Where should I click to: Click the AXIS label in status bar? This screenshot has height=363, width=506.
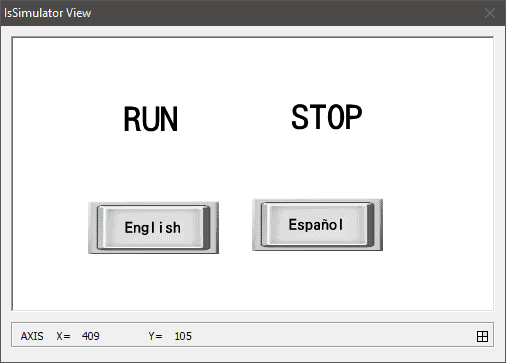pos(32,336)
